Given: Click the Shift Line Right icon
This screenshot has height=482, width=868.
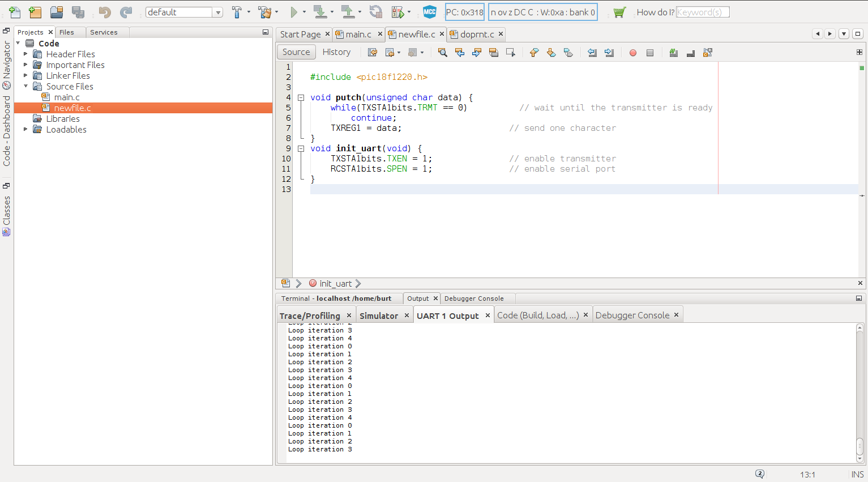Looking at the screenshot, I should [x=609, y=53].
